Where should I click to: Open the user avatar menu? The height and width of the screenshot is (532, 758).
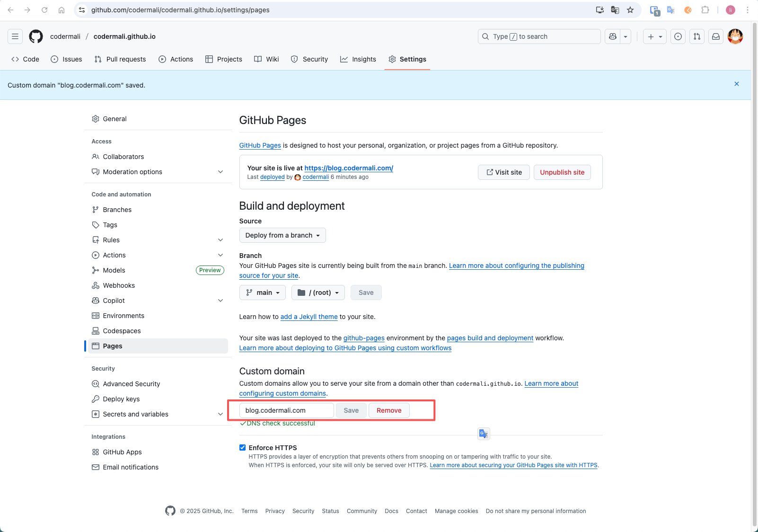[x=735, y=36]
